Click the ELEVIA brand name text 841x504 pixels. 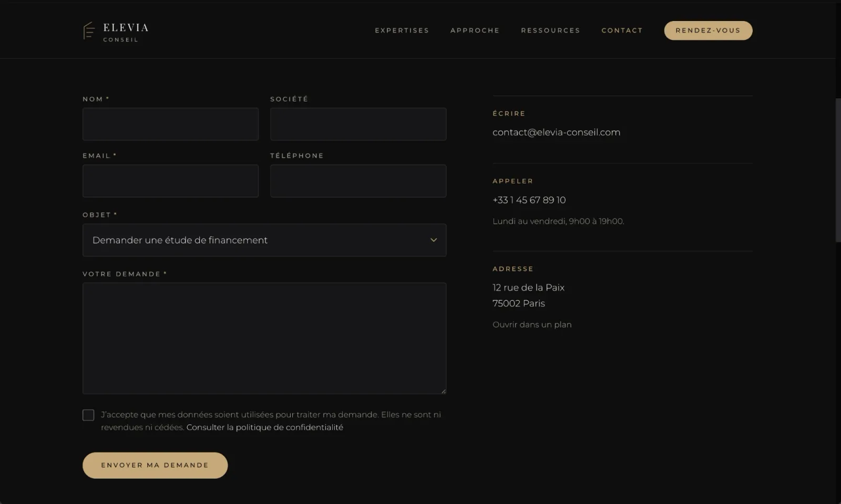(x=126, y=27)
